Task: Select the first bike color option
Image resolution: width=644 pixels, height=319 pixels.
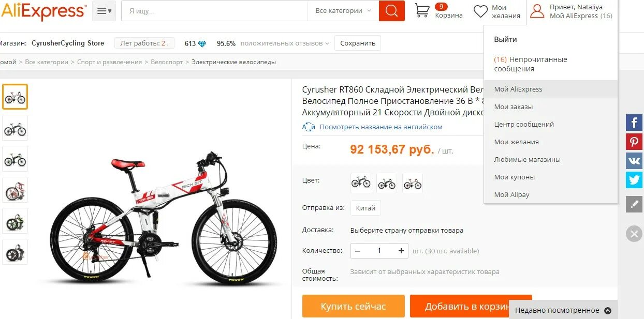Action: (x=361, y=183)
